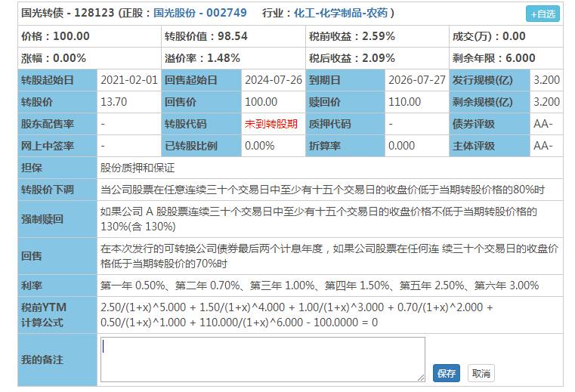Viewport: 575px width, 392px height.
Task: Click the 3.200 value beside 剩余规模(亿)
Action: 546,102
